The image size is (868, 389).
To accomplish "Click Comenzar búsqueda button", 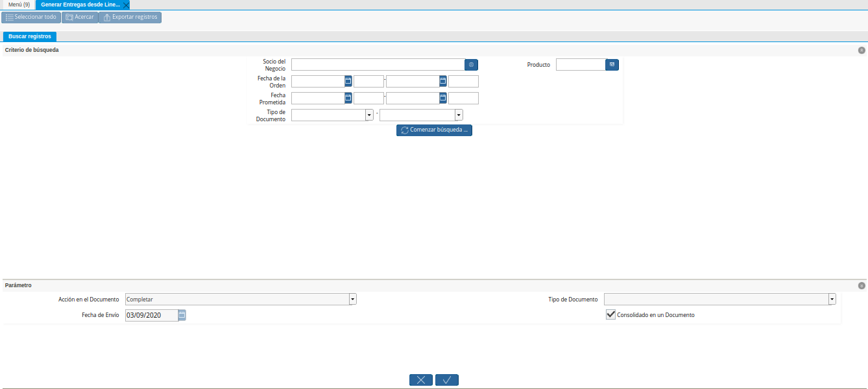I will (x=434, y=130).
